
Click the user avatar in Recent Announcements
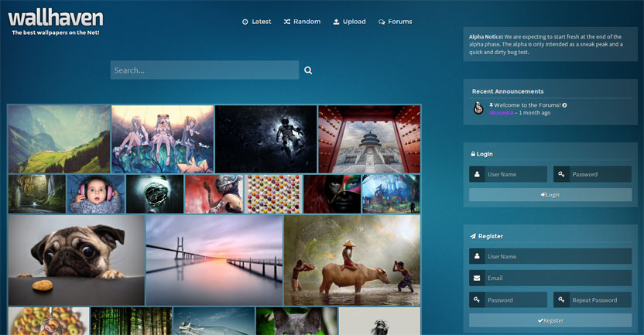tap(478, 108)
